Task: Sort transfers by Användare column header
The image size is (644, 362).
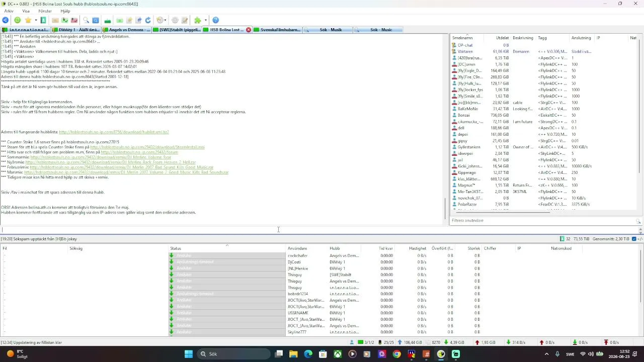Action: point(307,248)
